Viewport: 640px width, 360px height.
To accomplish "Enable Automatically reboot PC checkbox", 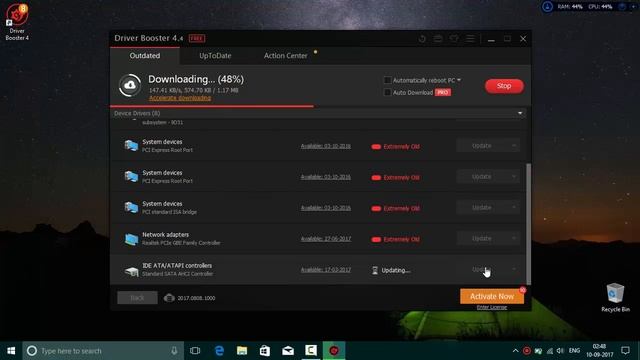I will pyautogui.click(x=387, y=80).
